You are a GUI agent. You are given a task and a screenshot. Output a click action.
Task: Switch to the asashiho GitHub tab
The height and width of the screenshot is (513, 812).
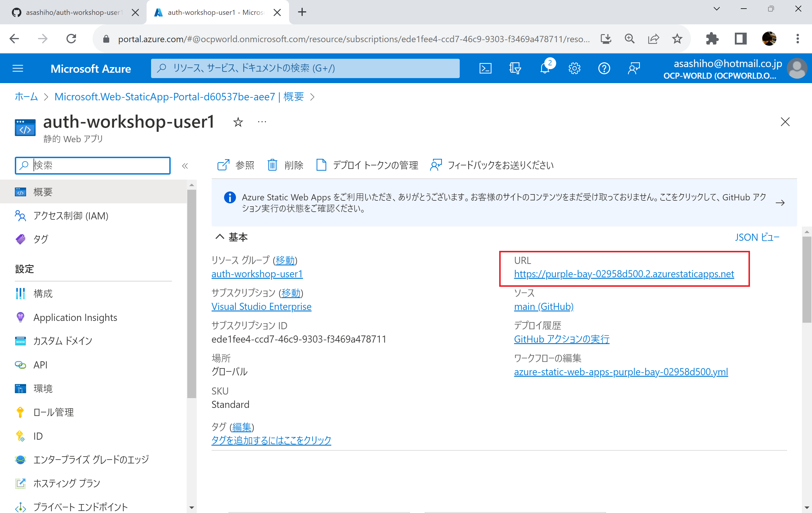coord(67,12)
